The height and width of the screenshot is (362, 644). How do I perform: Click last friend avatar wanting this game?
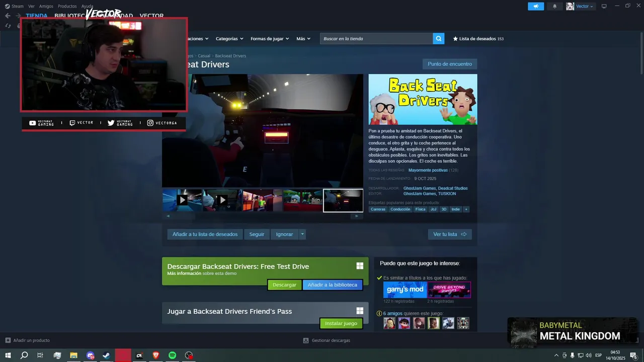[463, 323]
